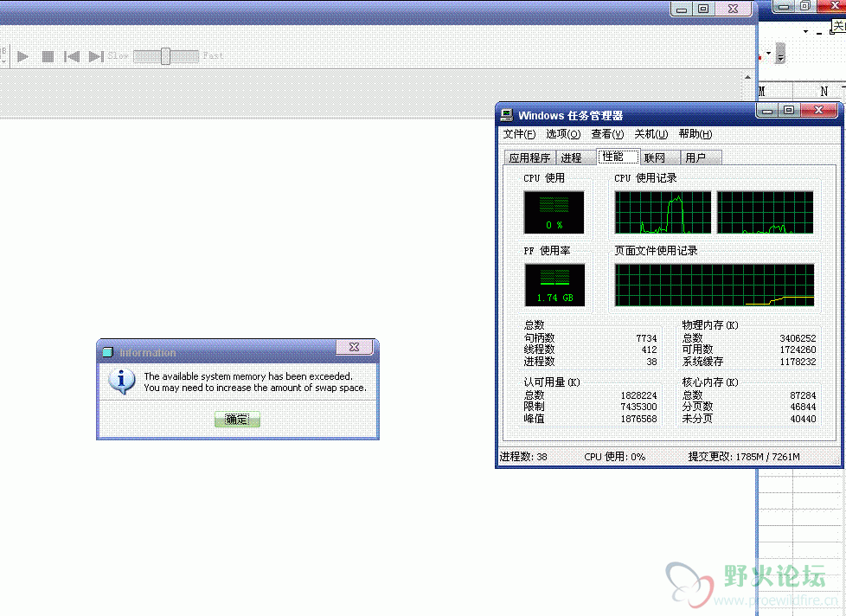The height and width of the screenshot is (616, 846).
Task: Click the 句柄数 value 7734
Action: pyautogui.click(x=646, y=338)
